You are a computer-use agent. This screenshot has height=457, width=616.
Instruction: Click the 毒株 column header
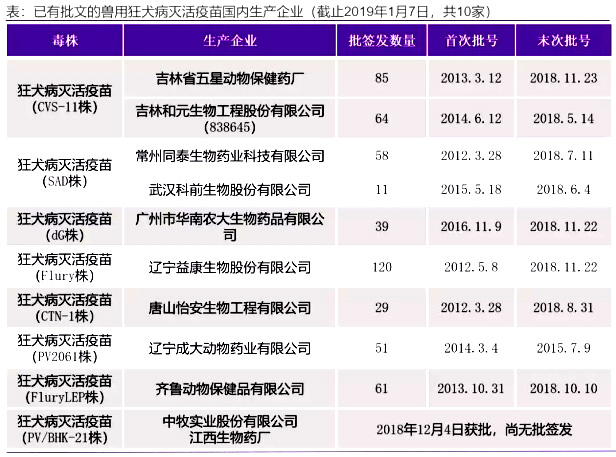pyautogui.click(x=65, y=40)
